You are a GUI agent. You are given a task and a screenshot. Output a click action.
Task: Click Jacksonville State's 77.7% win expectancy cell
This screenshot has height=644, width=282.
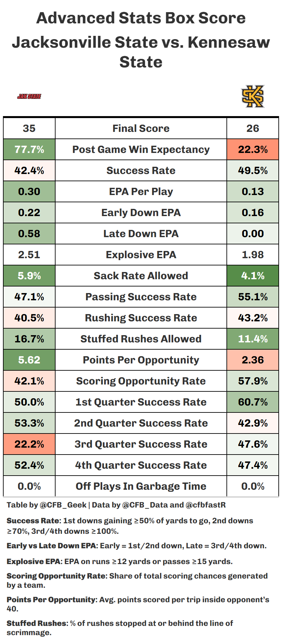click(x=29, y=149)
